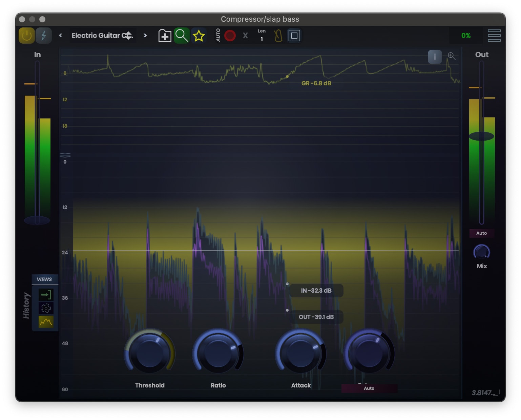Click the previous-preset left arrow
Screen dimensions: 521x420
(60, 35)
